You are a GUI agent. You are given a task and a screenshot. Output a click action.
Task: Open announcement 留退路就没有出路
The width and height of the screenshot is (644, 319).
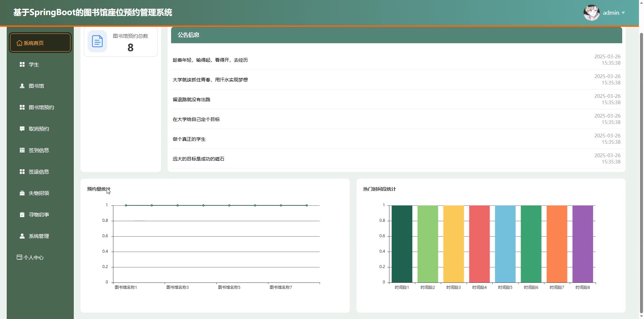(192, 100)
